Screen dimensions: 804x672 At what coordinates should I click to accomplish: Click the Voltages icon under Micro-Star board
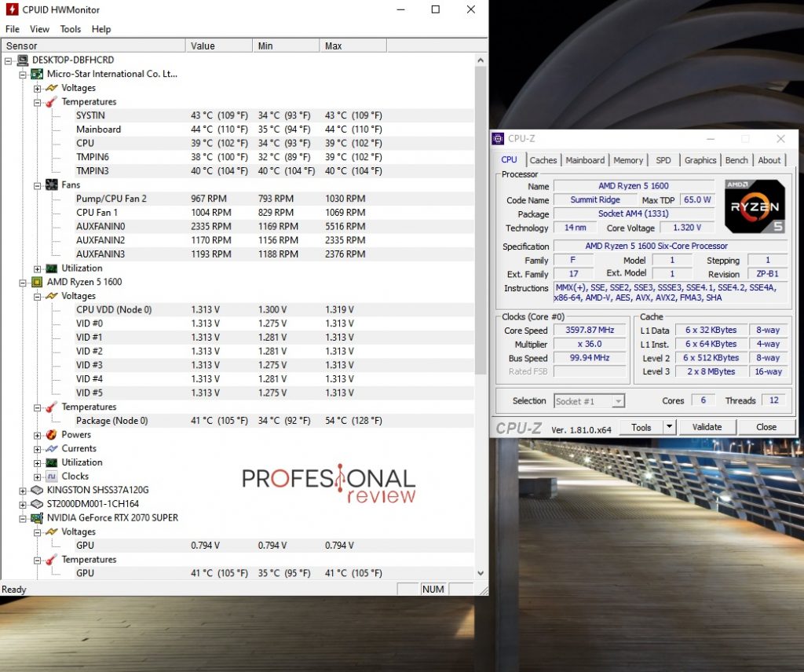point(51,88)
